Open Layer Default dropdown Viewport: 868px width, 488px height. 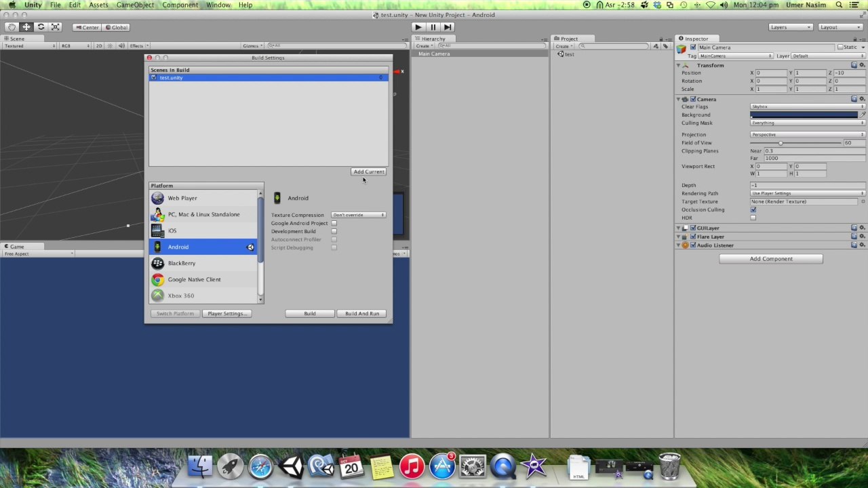point(828,56)
